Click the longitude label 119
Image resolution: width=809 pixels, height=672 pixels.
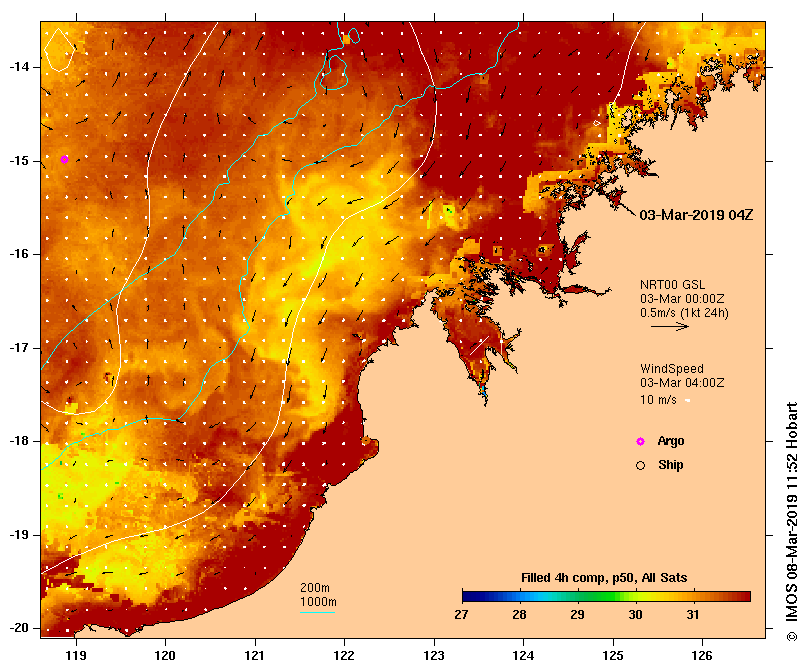[76, 655]
